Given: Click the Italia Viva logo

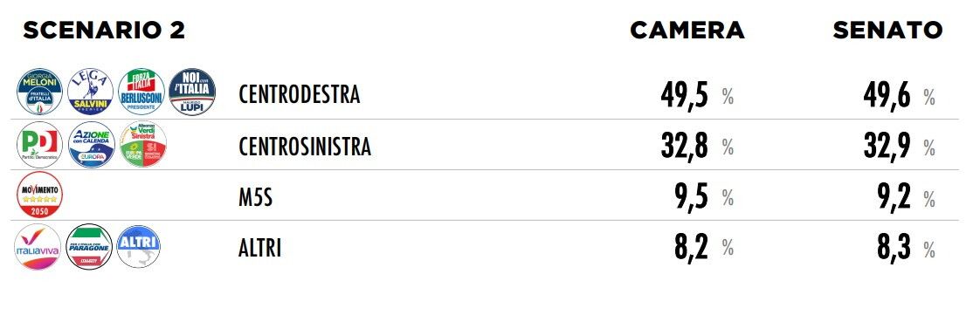Looking at the screenshot, I should click(x=38, y=247).
